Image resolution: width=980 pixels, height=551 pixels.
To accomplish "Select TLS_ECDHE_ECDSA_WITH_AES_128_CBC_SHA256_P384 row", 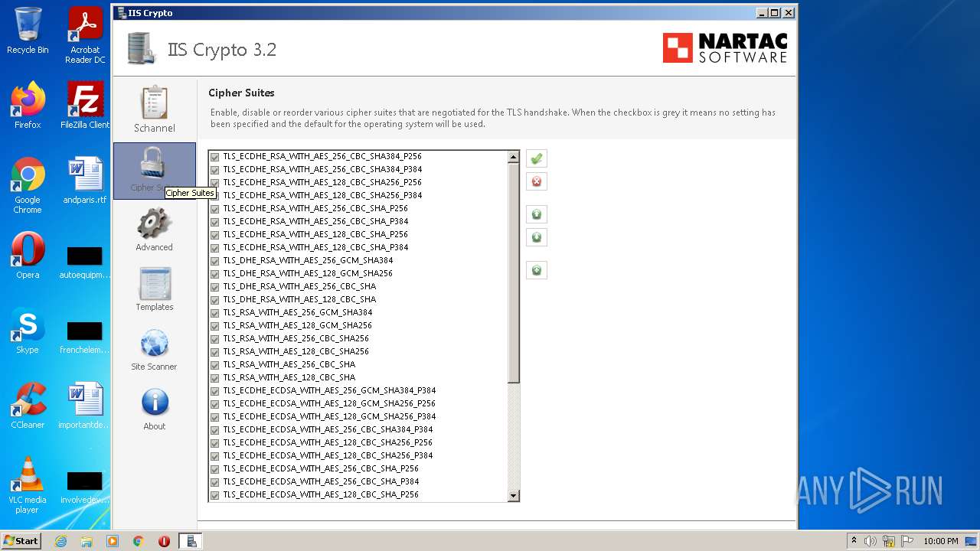I will tap(358, 455).
